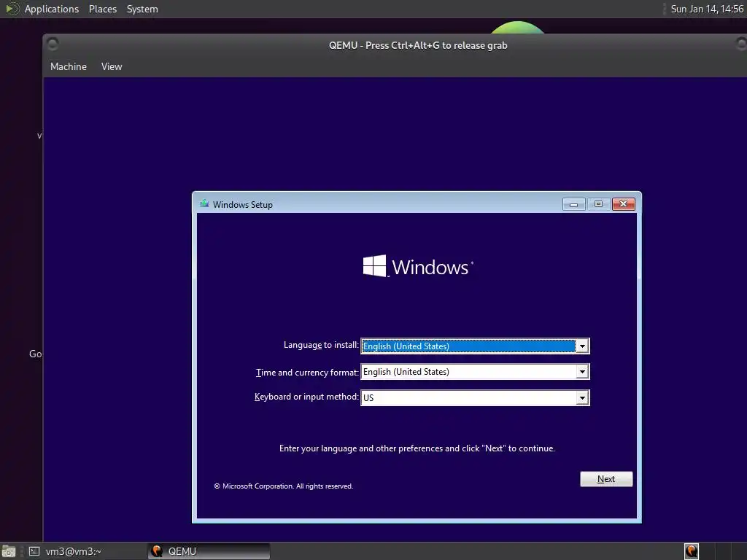This screenshot has height=560, width=747.
Task: Maximize the Windows Setup dialog
Action: tap(598, 204)
